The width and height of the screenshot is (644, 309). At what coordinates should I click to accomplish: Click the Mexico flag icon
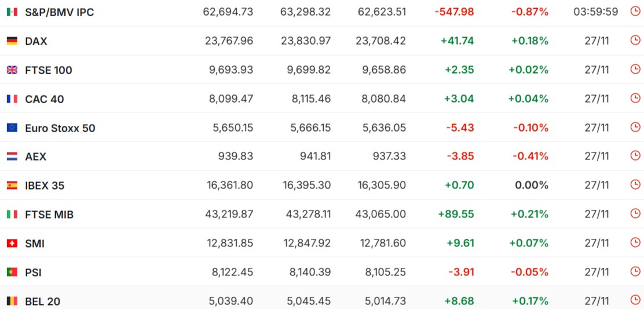click(x=12, y=12)
